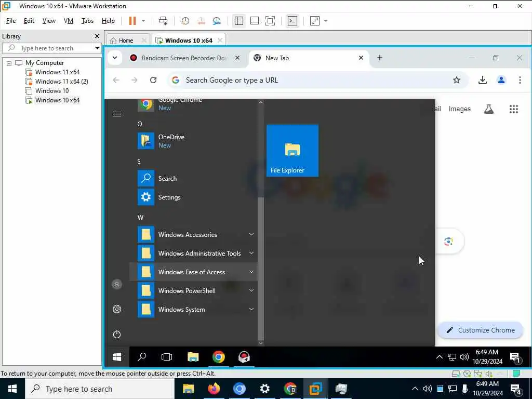532x399 pixels.
Task: Open the VMware console view icon
Action: (292, 21)
